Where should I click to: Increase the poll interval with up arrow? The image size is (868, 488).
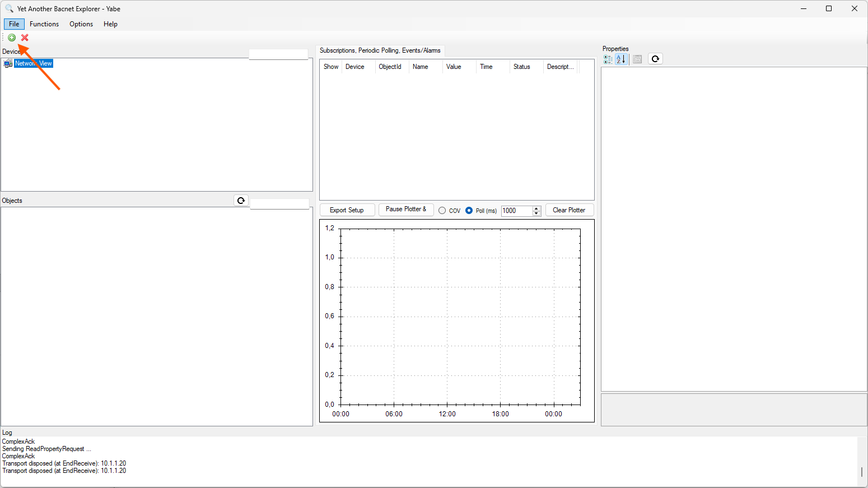coord(536,208)
